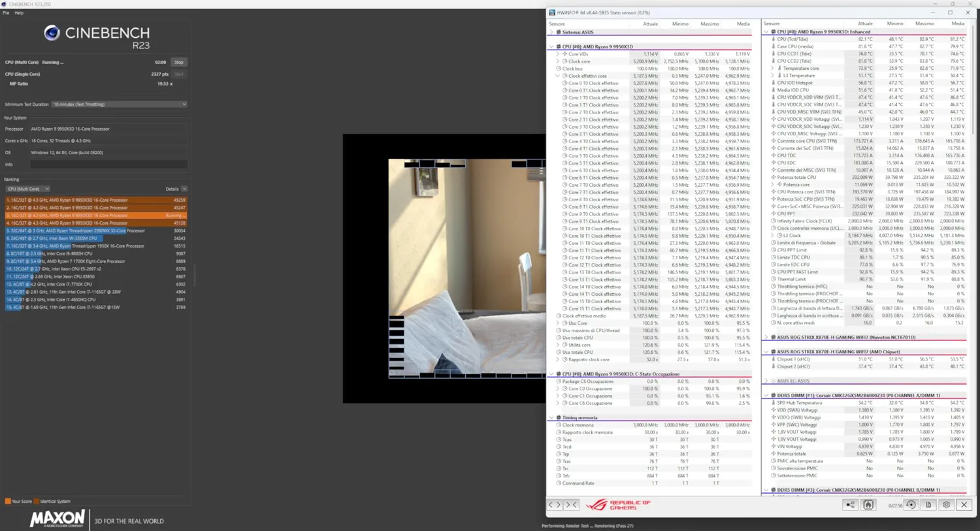Screen dimensions: 980x531
Task: Expand the L3 Temperature row
Action: click(x=773, y=75)
